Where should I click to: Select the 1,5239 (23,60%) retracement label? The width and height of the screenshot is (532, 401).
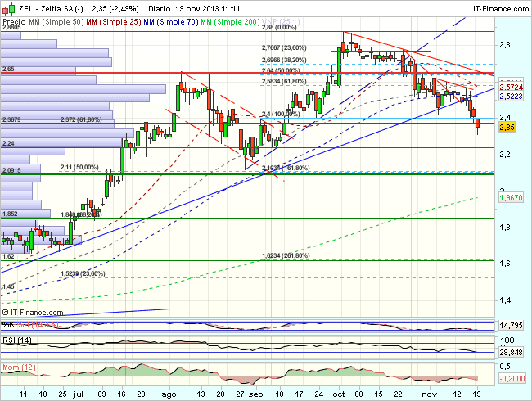pyautogui.click(x=83, y=274)
